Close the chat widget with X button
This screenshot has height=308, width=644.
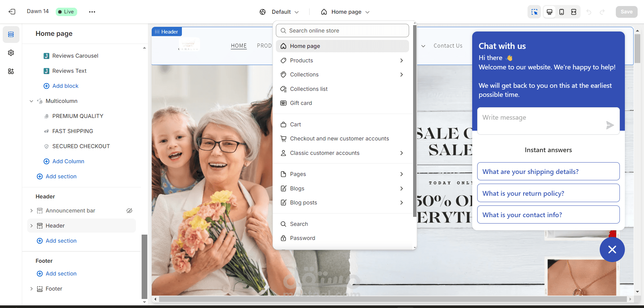click(612, 249)
